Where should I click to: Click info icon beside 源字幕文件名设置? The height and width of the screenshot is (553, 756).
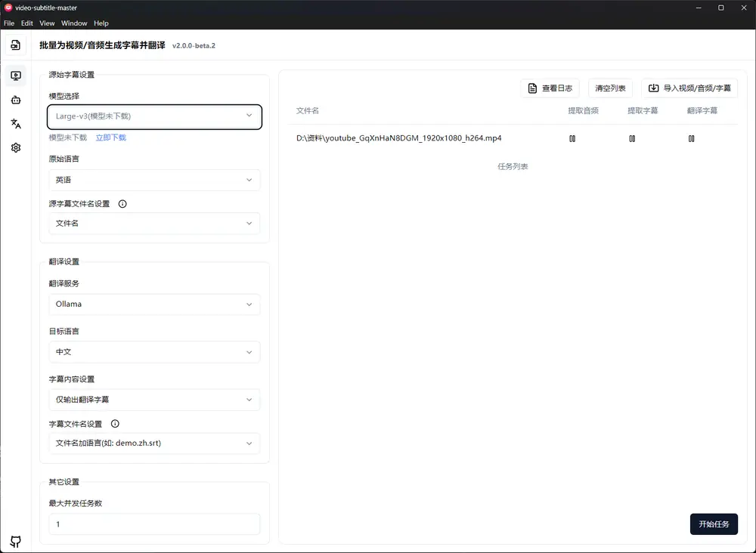pos(122,204)
